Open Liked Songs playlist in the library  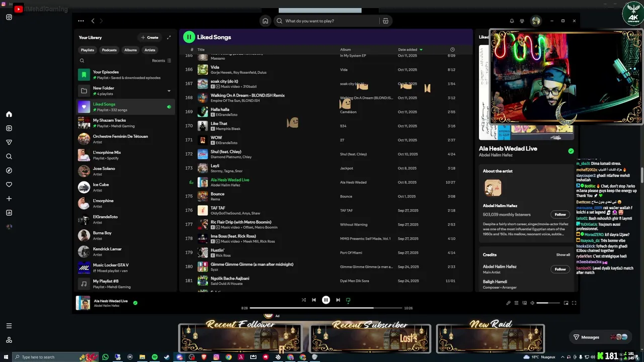(x=125, y=107)
